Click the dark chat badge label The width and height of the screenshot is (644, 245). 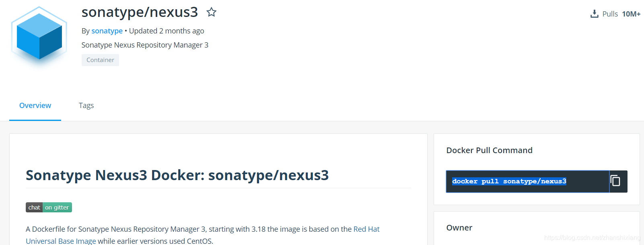tap(34, 207)
